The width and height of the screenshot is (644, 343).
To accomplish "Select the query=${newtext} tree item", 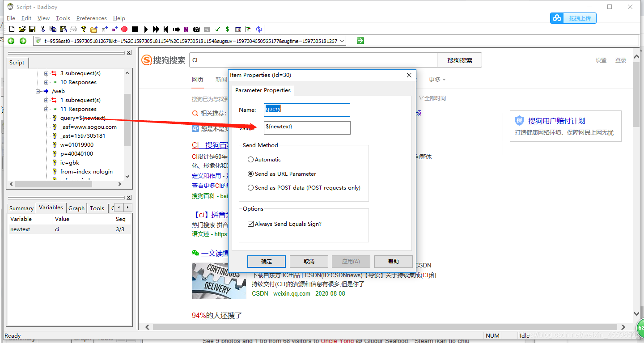I will [x=83, y=118].
